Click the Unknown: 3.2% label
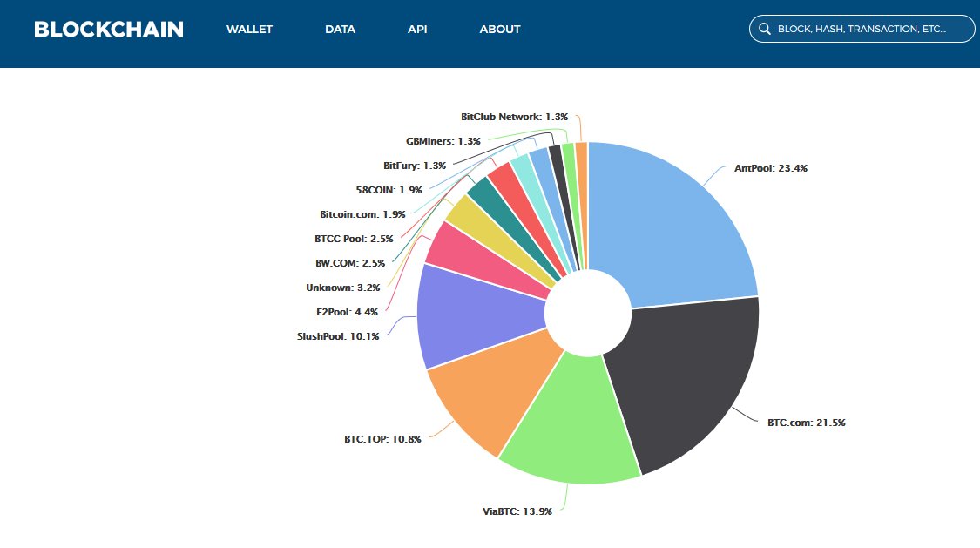The image size is (980, 548). pos(343,288)
